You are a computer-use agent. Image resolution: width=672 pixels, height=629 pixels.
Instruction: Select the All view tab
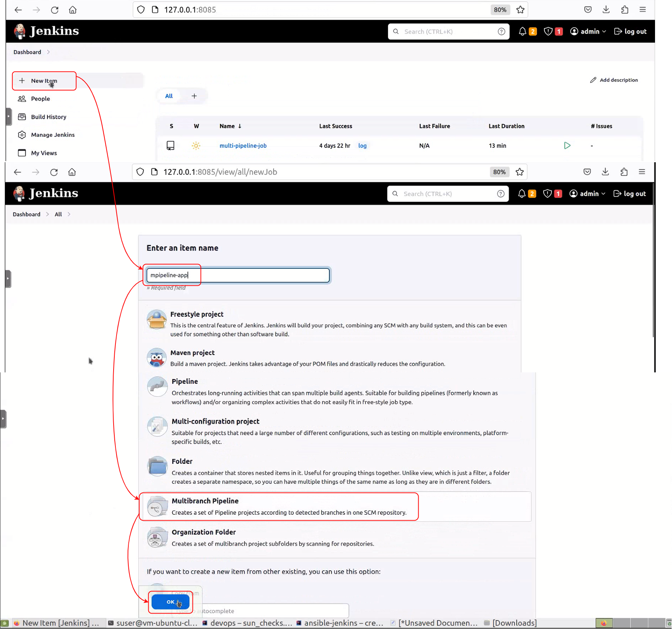pos(169,96)
